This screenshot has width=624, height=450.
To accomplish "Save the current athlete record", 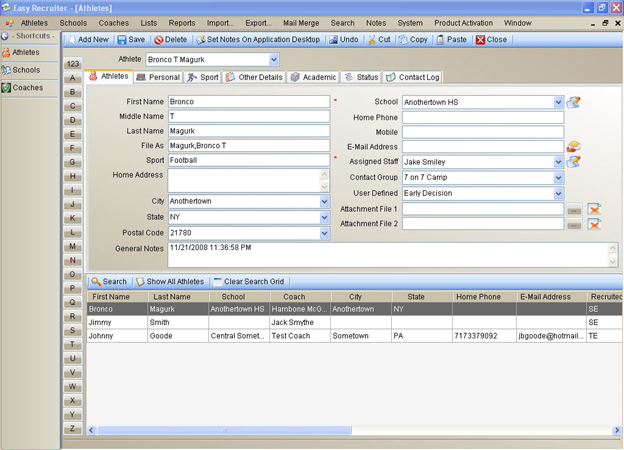I will click(131, 39).
